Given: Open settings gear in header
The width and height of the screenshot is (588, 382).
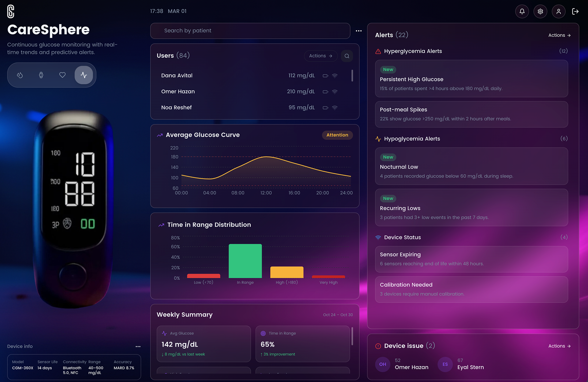Looking at the screenshot, I should tap(540, 12).
